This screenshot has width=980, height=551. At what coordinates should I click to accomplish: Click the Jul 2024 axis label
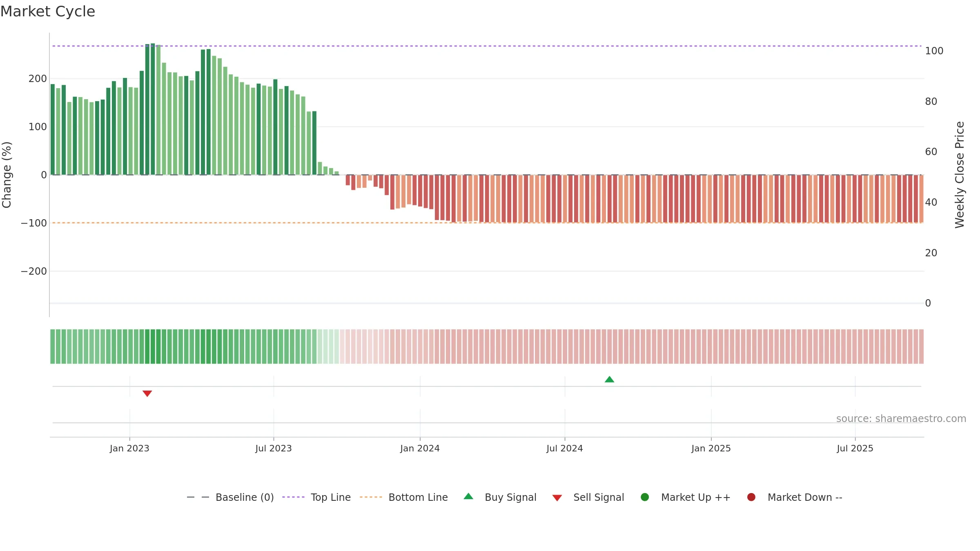point(565,449)
